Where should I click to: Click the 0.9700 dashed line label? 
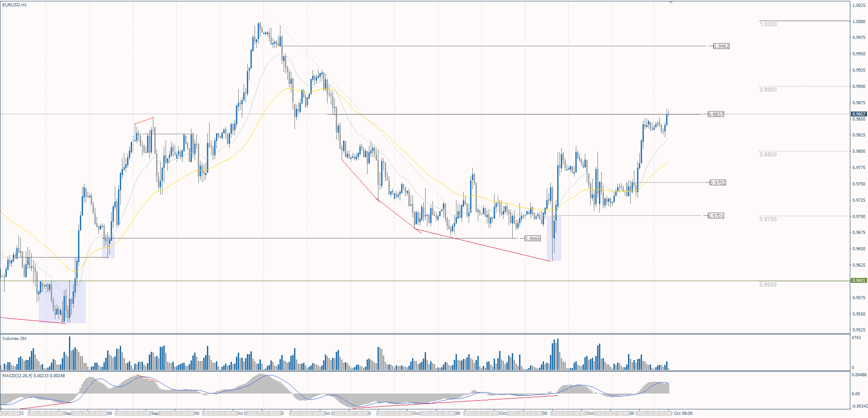tap(768, 219)
